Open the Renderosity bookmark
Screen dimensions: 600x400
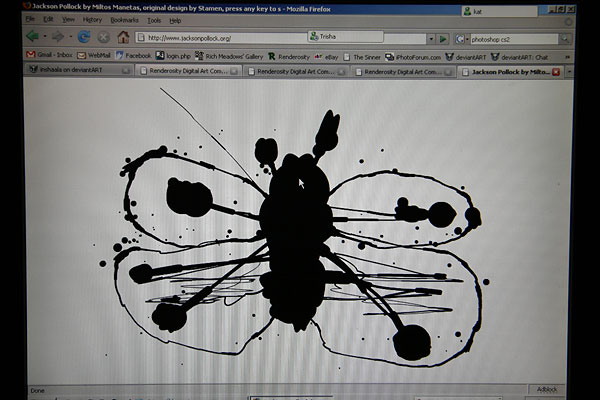click(289, 57)
